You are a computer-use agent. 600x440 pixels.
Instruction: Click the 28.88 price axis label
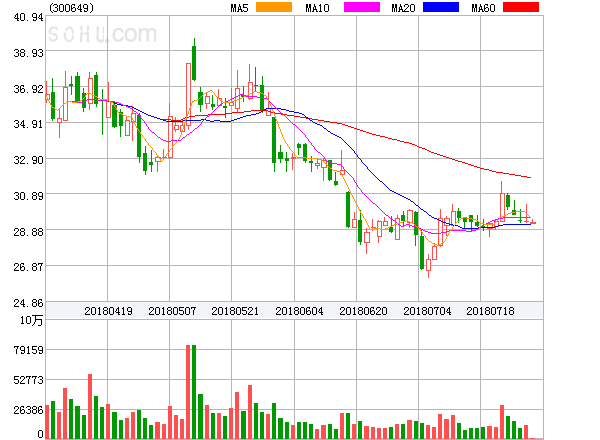[x=28, y=231]
